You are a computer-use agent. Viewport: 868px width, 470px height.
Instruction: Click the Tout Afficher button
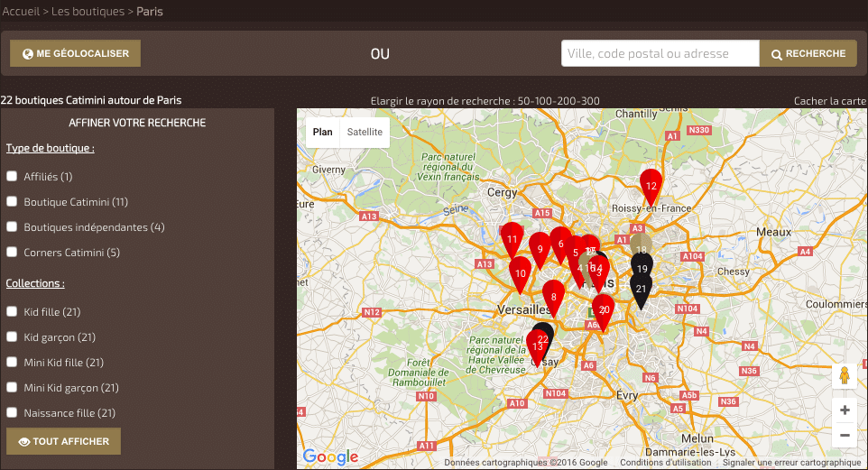64,441
